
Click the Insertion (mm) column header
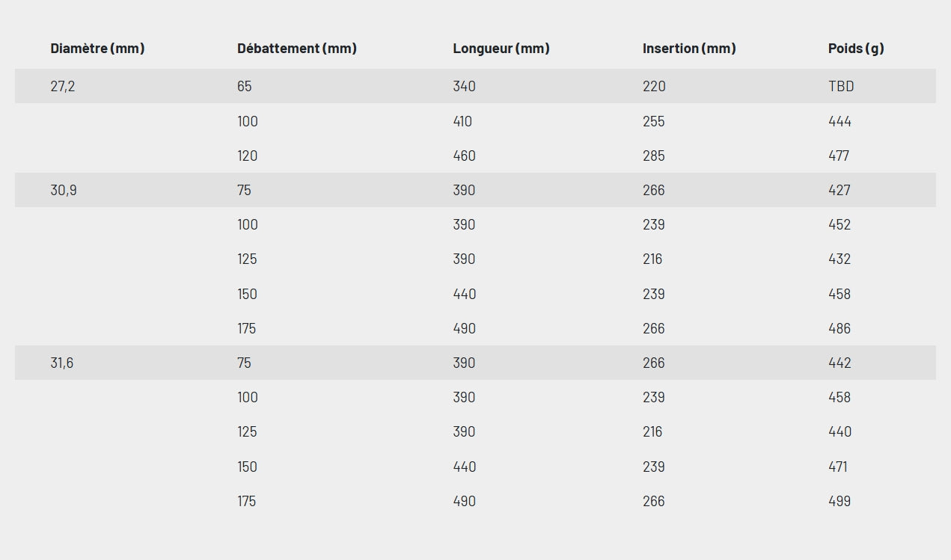click(x=688, y=49)
